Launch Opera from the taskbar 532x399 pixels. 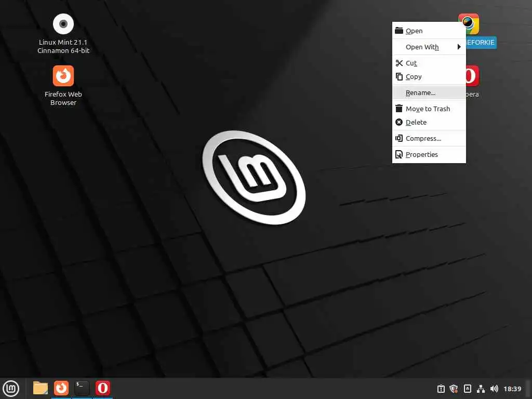(x=103, y=388)
